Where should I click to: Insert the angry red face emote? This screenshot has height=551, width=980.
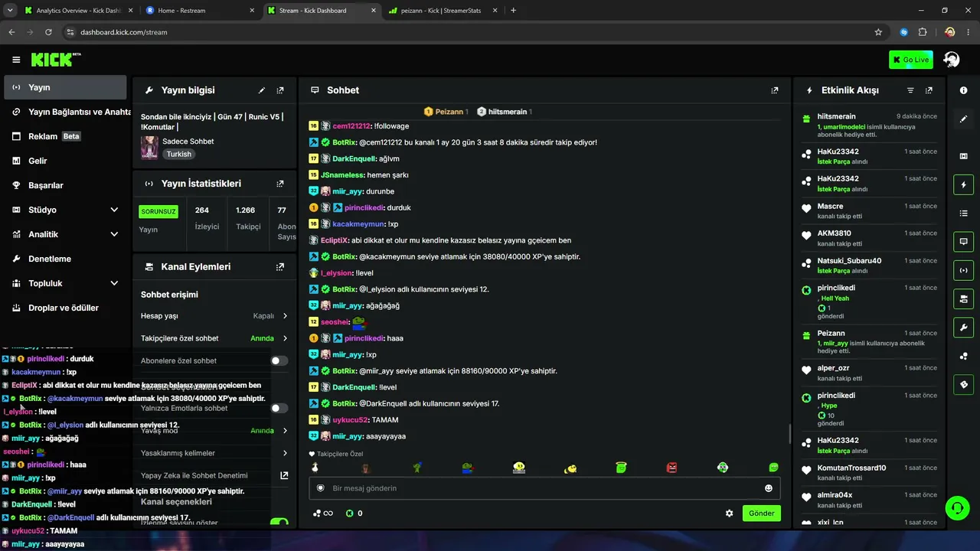[x=672, y=468]
